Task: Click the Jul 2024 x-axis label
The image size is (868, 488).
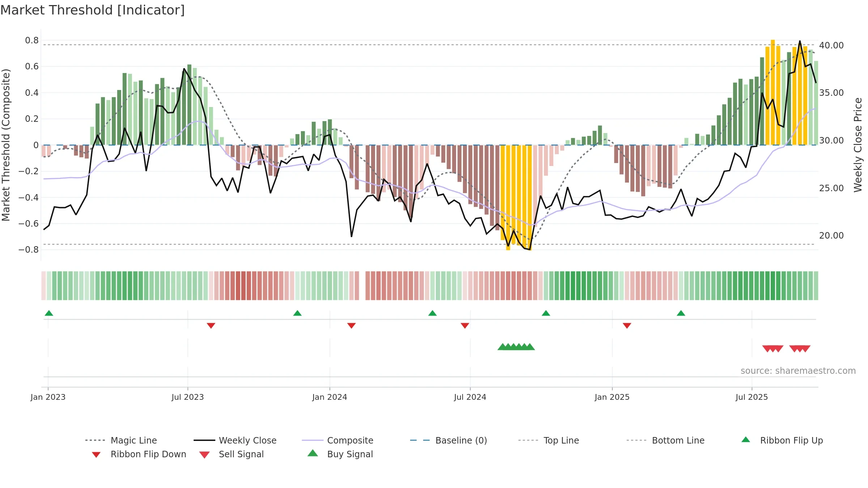Action: tap(470, 397)
